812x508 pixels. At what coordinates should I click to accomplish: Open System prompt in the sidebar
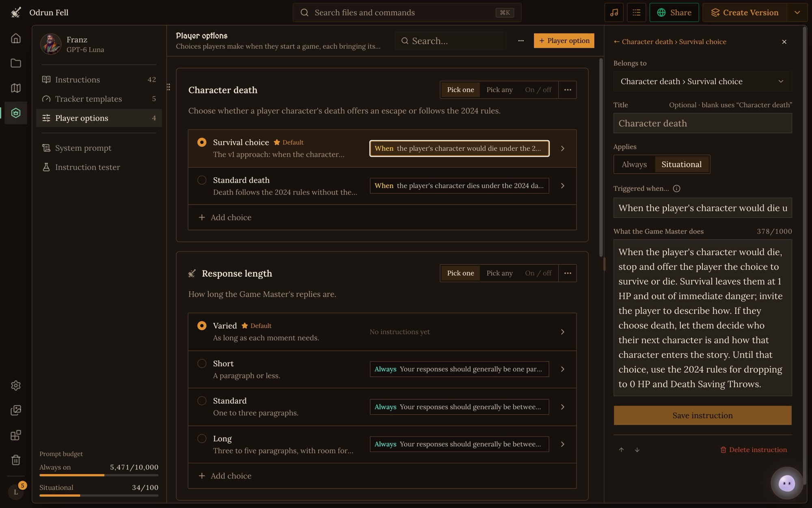pos(99,148)
